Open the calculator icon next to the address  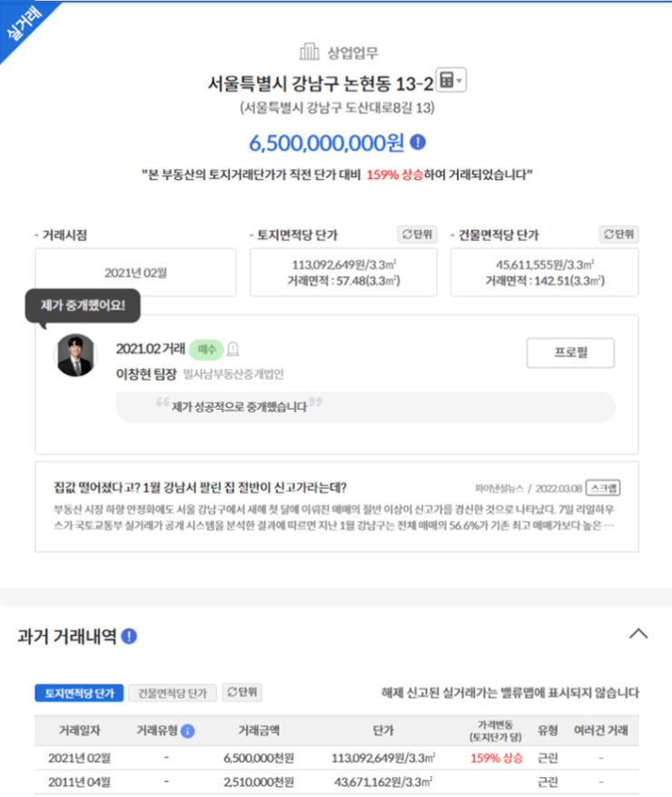point(447,80)
